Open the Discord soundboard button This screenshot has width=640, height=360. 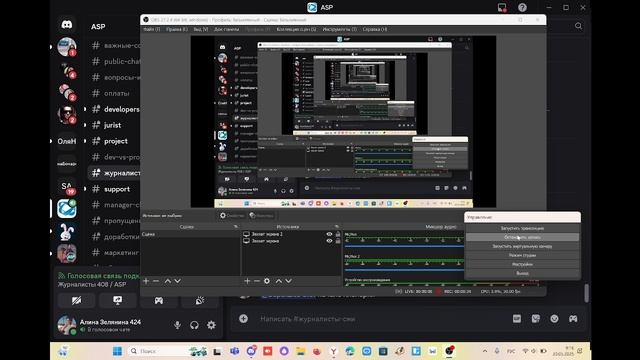click(200, 301)
